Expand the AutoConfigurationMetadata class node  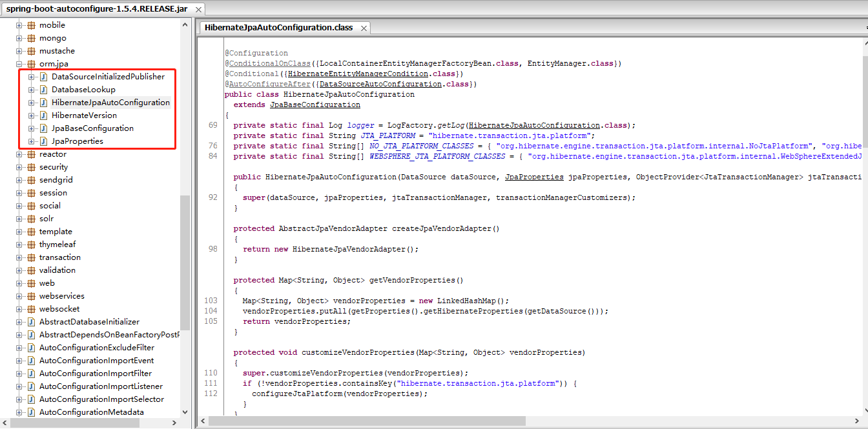tap(19, 412)
